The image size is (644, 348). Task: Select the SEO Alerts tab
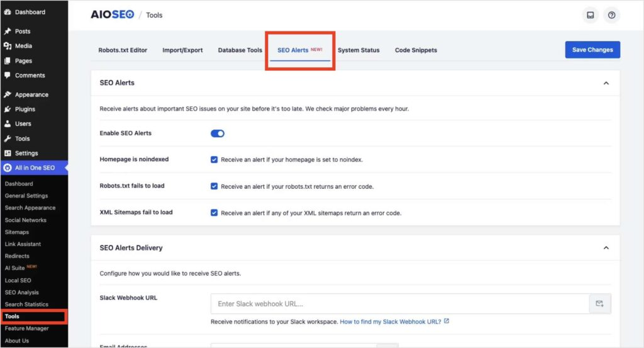[x=300, y=50]
